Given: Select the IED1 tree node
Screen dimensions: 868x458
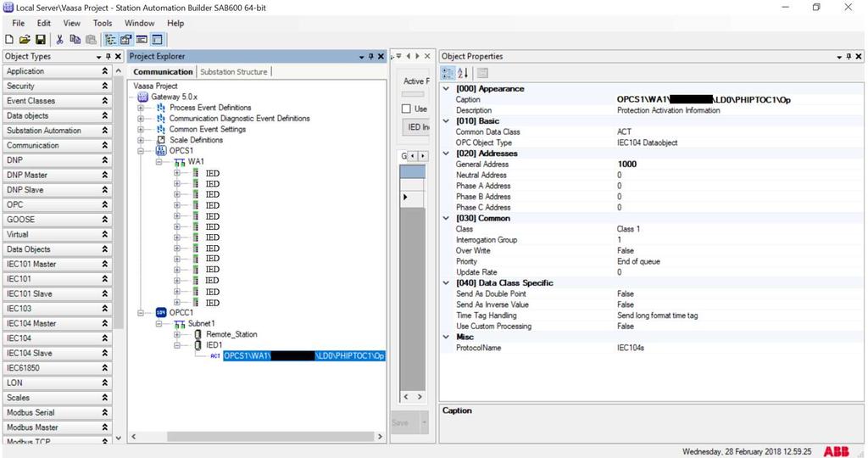Looking at the screenshot, I should pos(214,345).
